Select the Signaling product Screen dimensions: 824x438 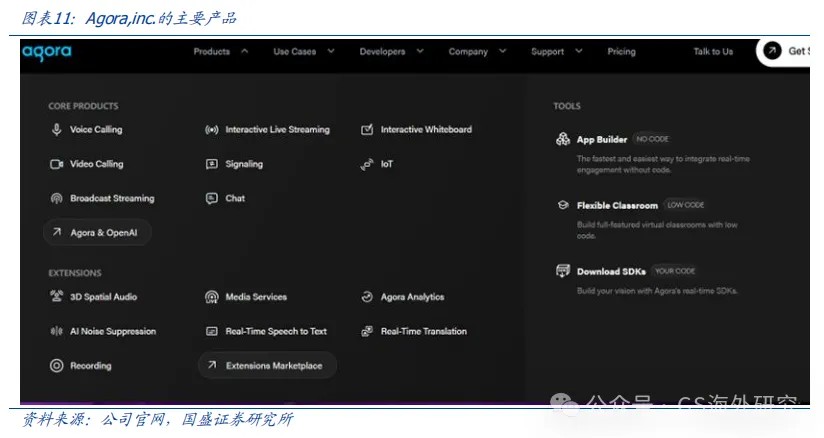(x=244, y=164)
